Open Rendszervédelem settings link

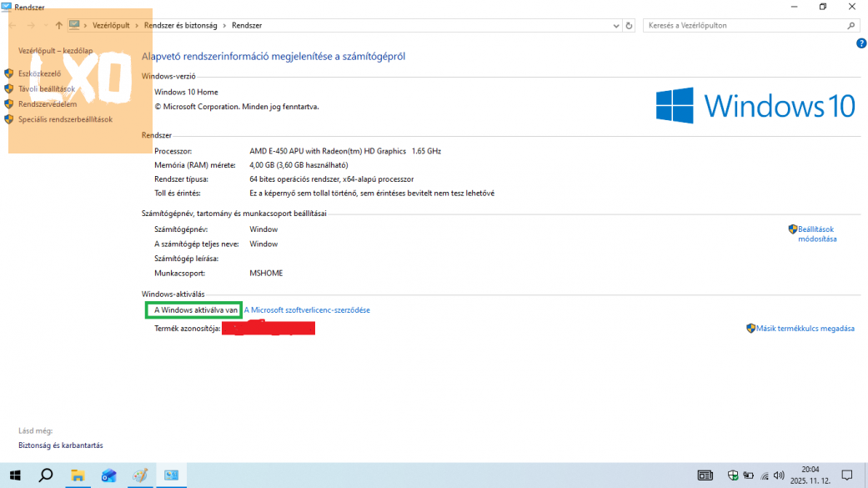coord(47,104)
